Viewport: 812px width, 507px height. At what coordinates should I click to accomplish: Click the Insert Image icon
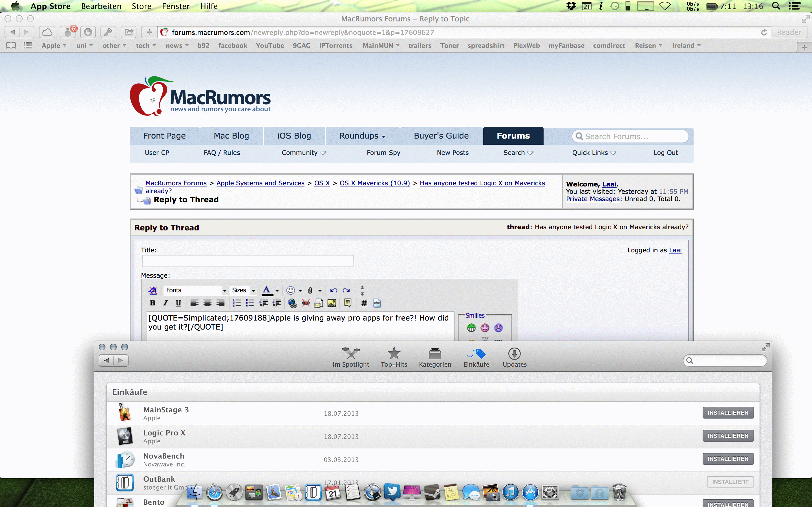(332, 303)
